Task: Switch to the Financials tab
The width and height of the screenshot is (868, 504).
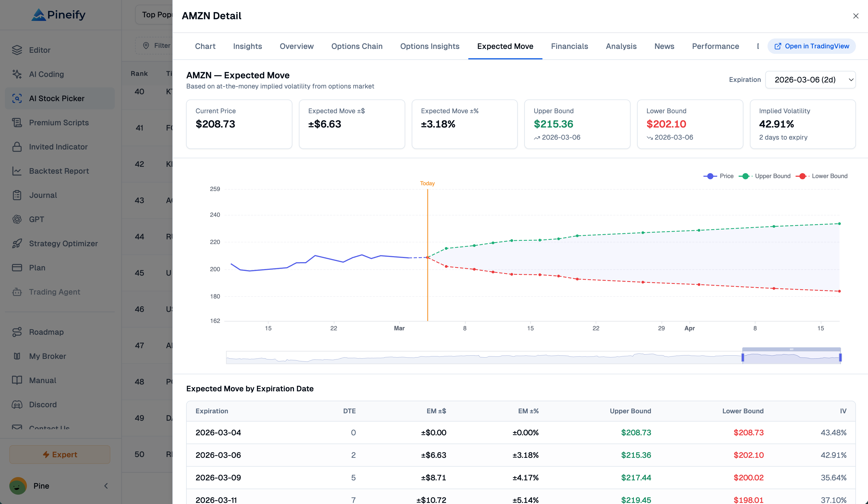Action: (569, 46)
